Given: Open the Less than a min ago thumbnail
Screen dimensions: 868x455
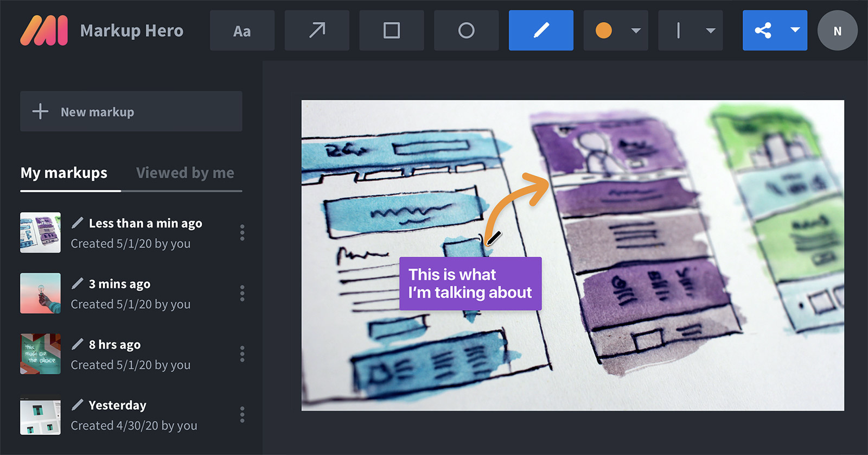Looking at the screenshot, I should click(40, 232).
